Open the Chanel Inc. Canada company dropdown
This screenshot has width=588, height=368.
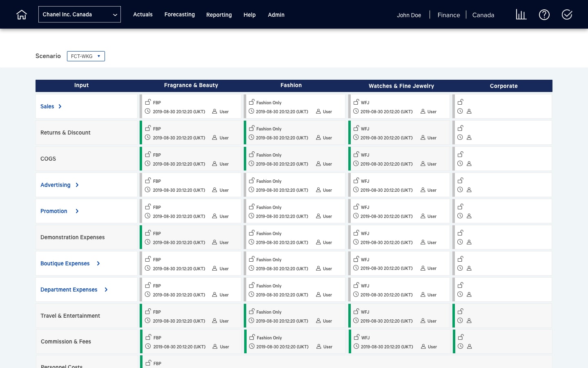click(80, 14)
